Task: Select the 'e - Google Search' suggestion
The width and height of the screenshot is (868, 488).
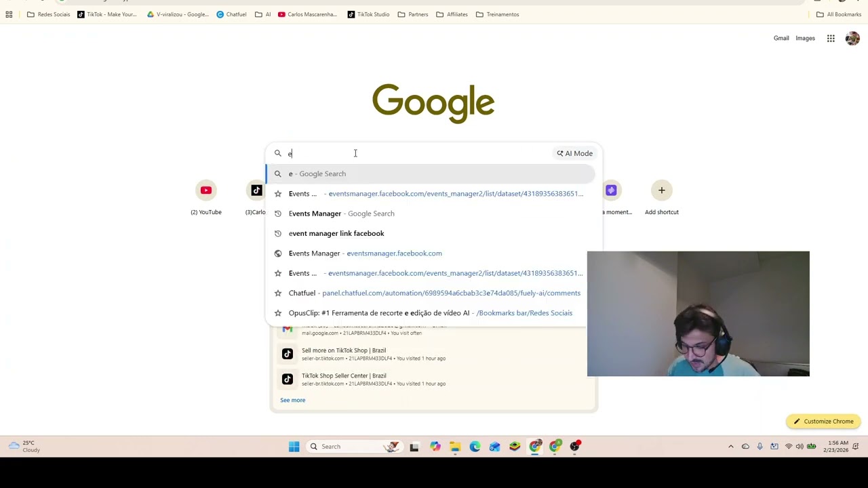Action: (431, 174)
